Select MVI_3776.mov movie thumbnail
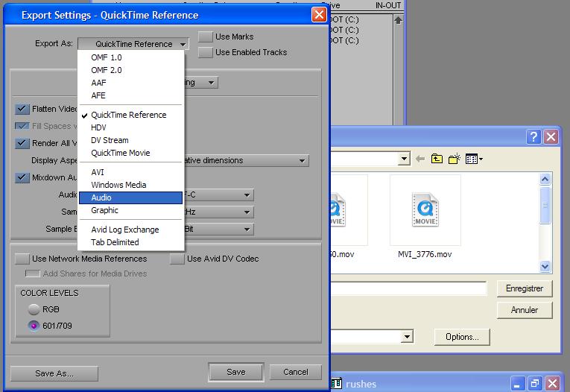570x392 pixels. [x=425, y=210]
